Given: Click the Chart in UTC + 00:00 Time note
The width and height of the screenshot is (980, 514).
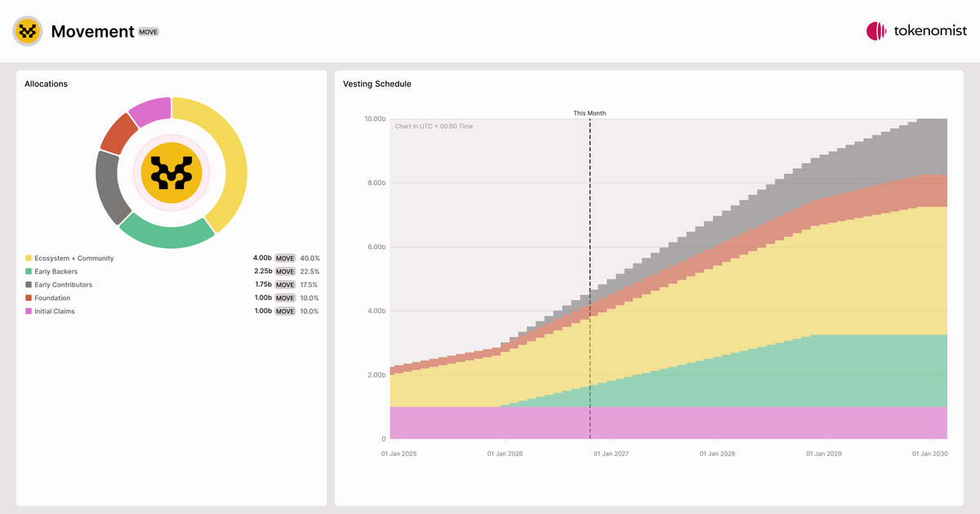Looking at the screenshot, I should click(x=434, y=126).
